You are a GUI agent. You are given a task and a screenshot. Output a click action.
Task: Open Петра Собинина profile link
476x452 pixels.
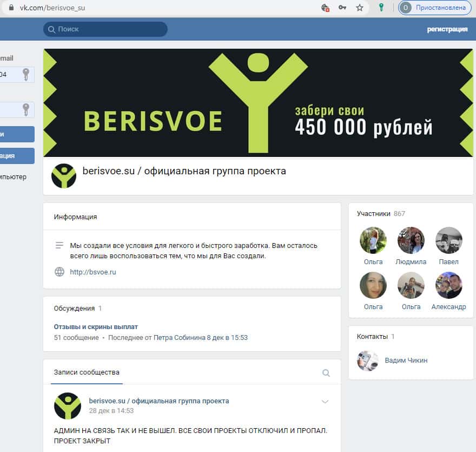(180, 337)
